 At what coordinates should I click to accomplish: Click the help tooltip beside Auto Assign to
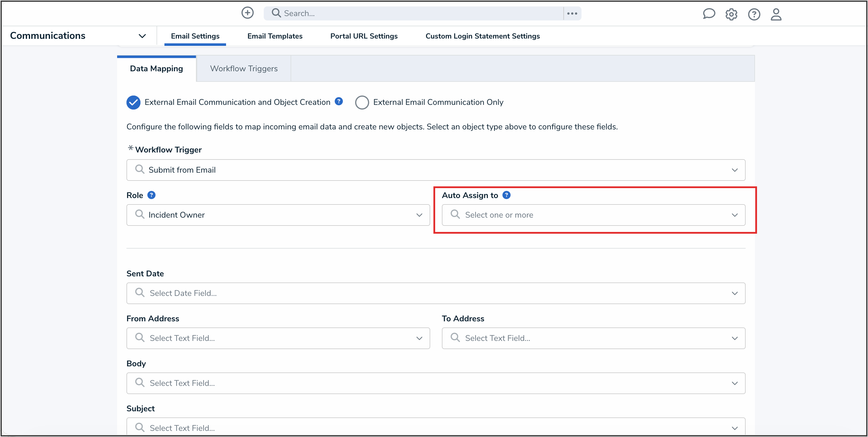click(506, 195)
